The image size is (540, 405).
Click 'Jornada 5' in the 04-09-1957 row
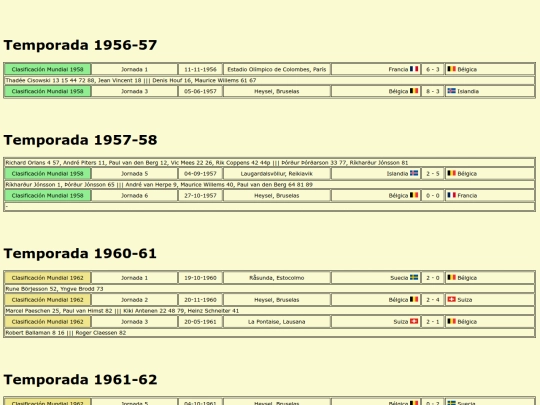134,174
